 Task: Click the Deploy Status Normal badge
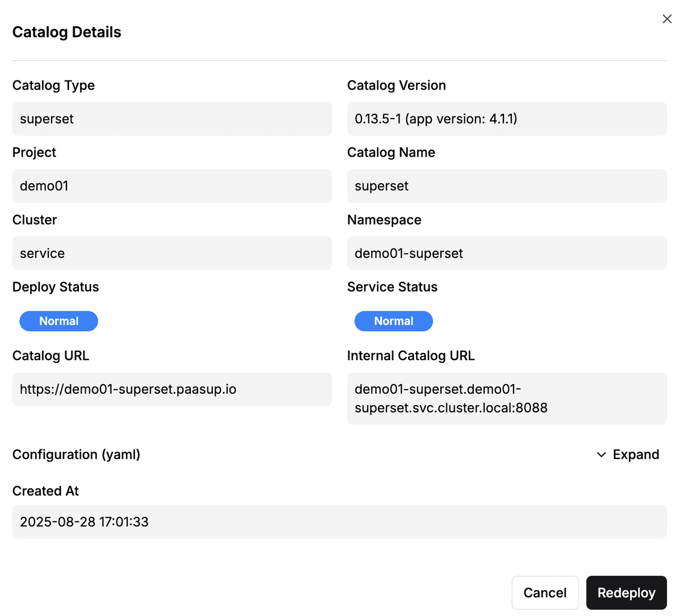[58, 321]
